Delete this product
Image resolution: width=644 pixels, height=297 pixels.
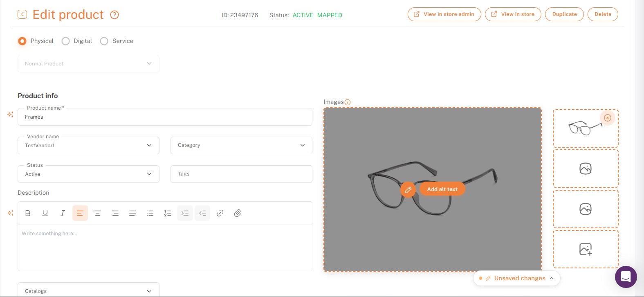(603, 14)
